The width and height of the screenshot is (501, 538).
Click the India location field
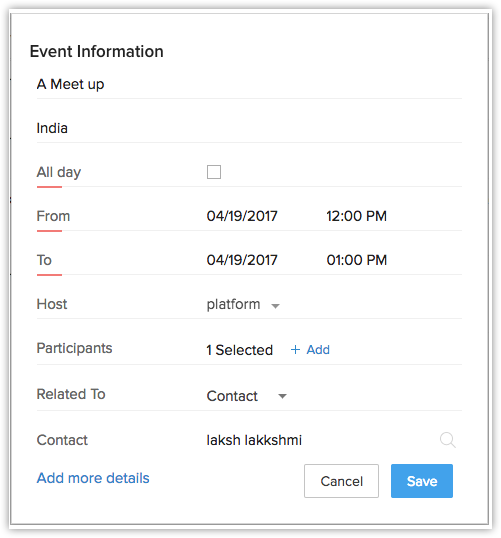[249, 128]
